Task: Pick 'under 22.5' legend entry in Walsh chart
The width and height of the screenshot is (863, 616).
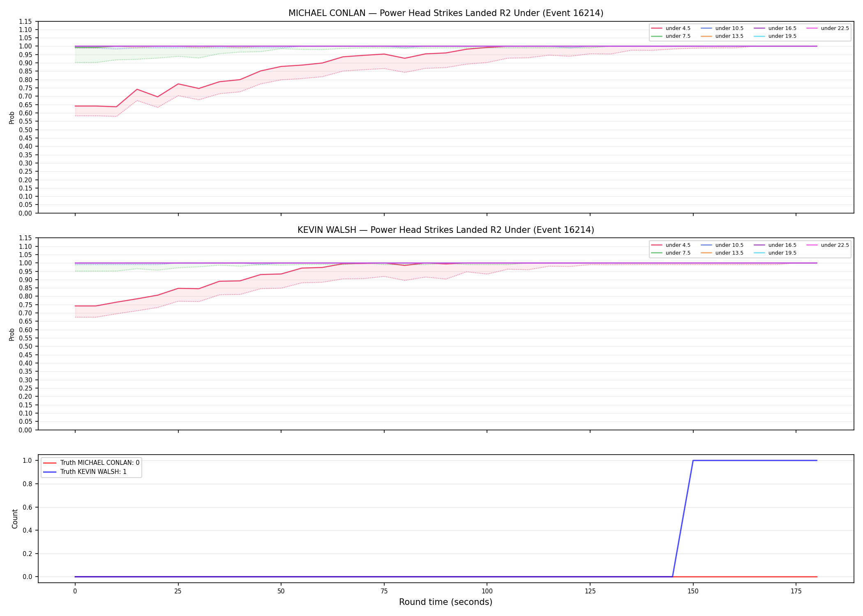Action: click(x=828, y=245)
